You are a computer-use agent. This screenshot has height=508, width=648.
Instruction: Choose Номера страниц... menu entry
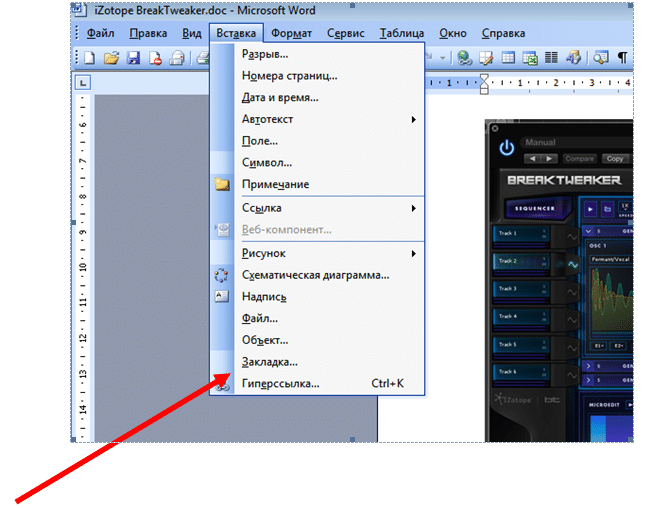[317, 76]
